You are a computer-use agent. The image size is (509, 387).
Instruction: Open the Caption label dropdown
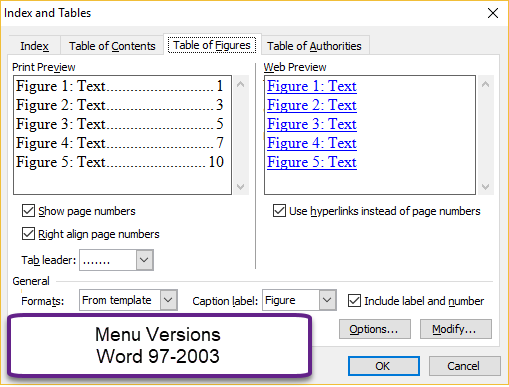coord(327,300)
